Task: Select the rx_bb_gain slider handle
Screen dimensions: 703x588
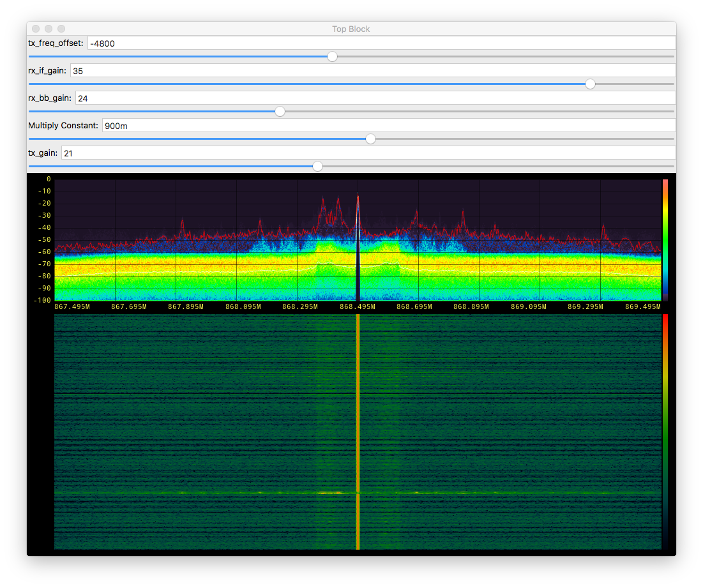Action: coord(280,112)
